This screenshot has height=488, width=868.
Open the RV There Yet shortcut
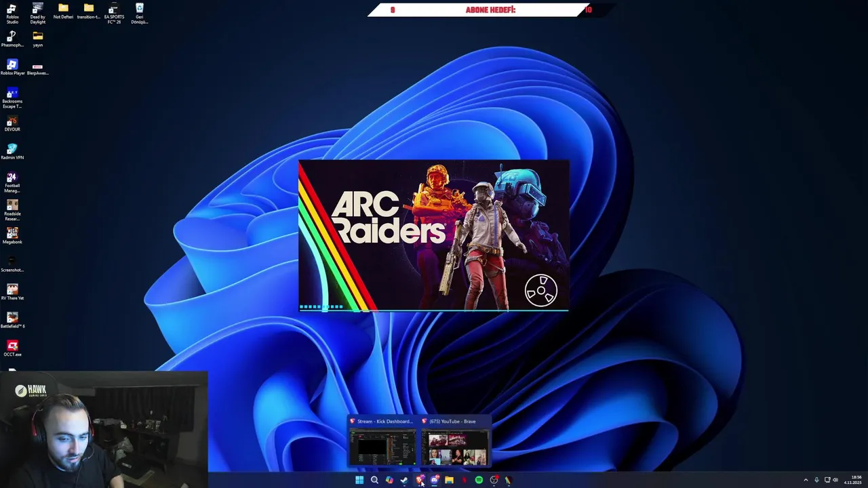(12, 293)
